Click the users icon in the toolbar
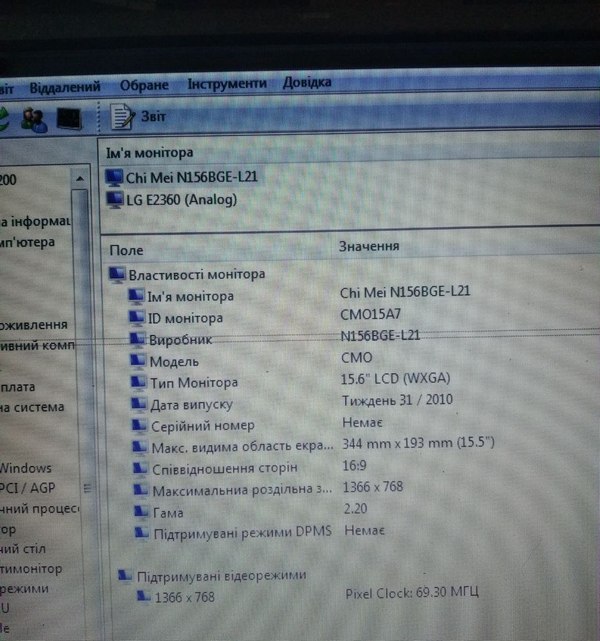 (34, 119)
